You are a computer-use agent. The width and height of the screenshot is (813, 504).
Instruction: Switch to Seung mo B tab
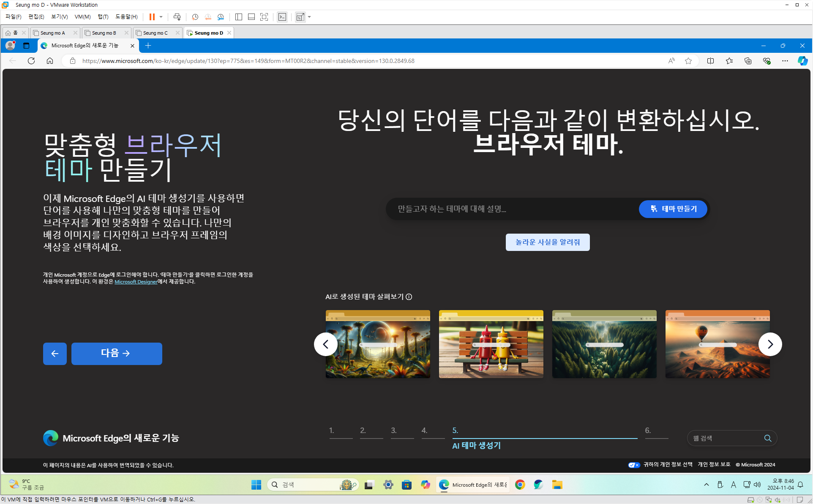tap(104, 33)
